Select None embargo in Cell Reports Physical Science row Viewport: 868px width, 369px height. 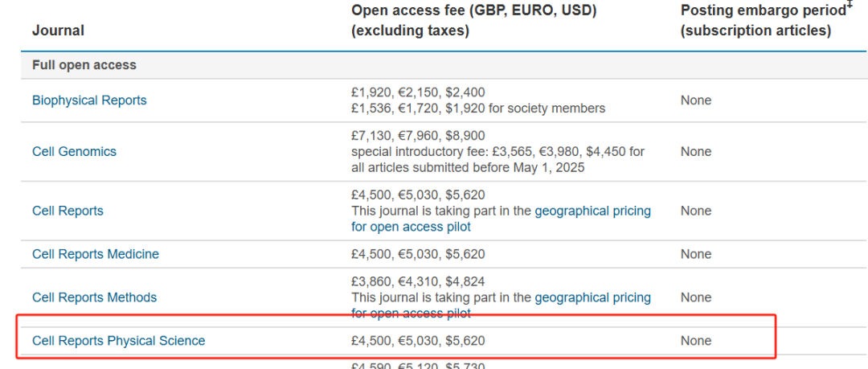[x=696, y=340]
